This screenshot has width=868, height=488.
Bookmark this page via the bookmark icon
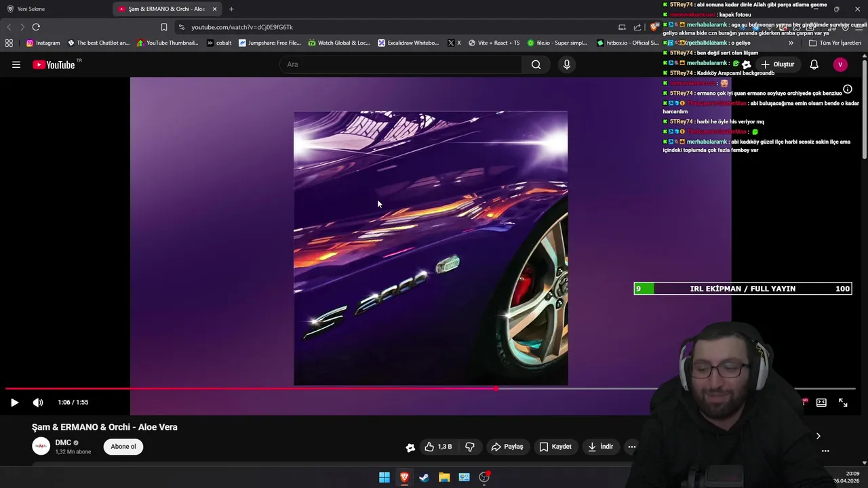(x=164, y=27)
